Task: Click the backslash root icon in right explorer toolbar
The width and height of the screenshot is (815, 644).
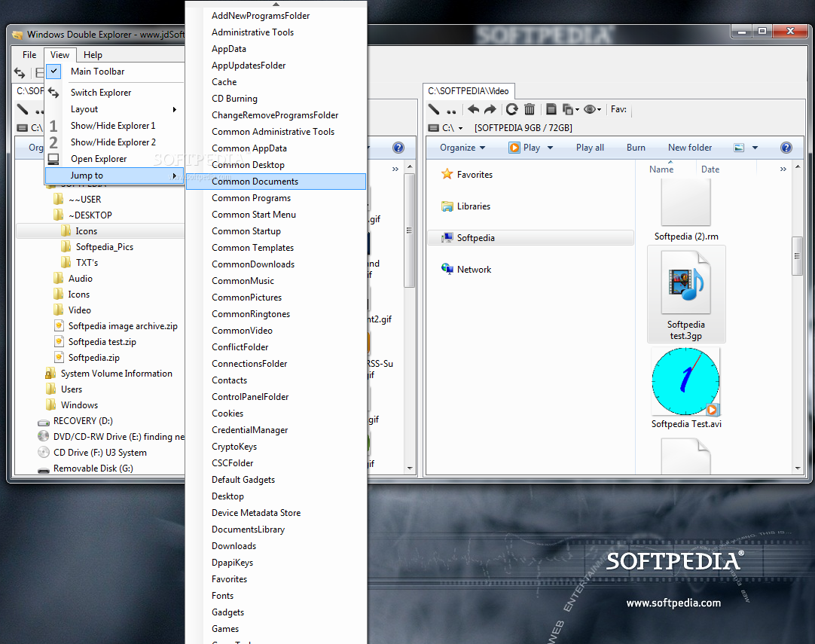Action: (434, 109)
